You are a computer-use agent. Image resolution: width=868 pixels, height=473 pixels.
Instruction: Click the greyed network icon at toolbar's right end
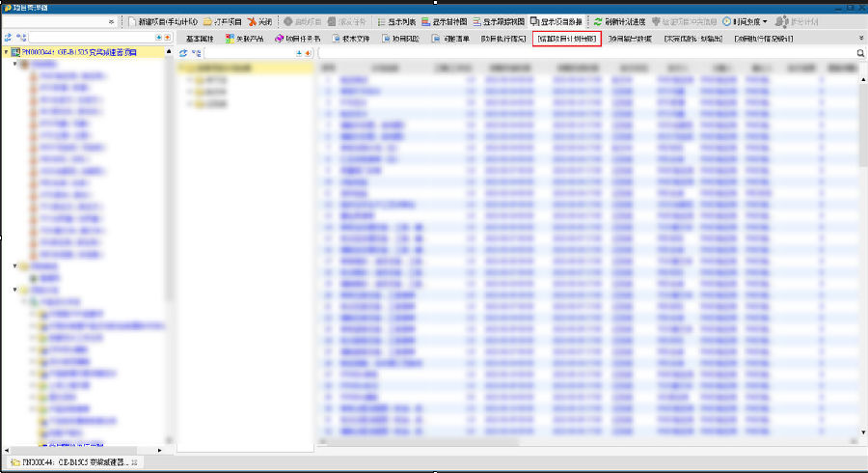(x=781, y=21)
